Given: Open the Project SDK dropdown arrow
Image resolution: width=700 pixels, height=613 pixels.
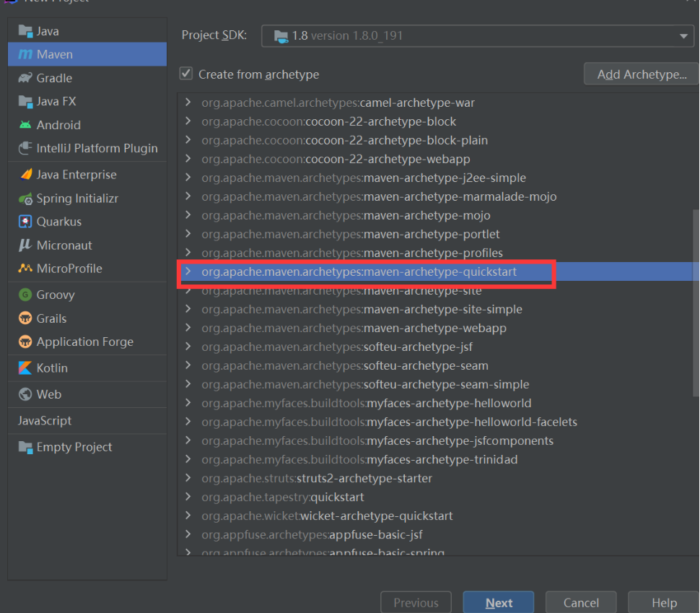Looking at the screenshot, I should click(683, 36).
